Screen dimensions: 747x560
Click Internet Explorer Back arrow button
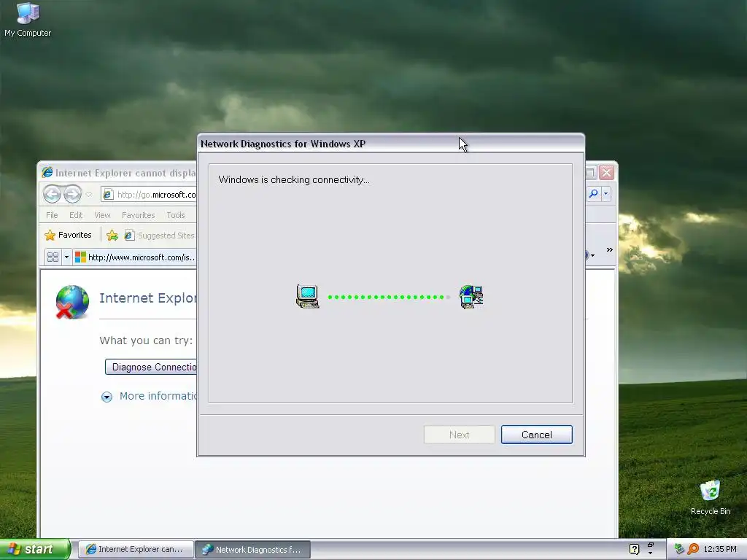tap(52, 194)
